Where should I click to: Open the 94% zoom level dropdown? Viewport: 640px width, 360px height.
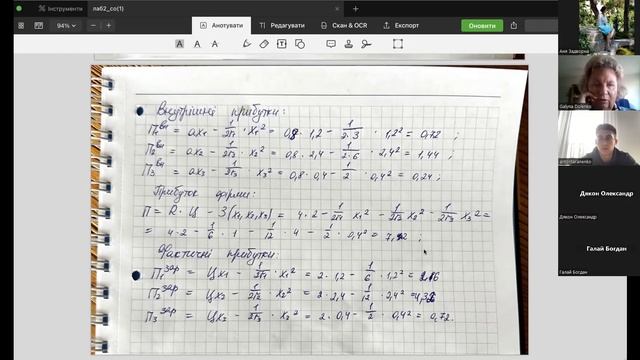66,25
